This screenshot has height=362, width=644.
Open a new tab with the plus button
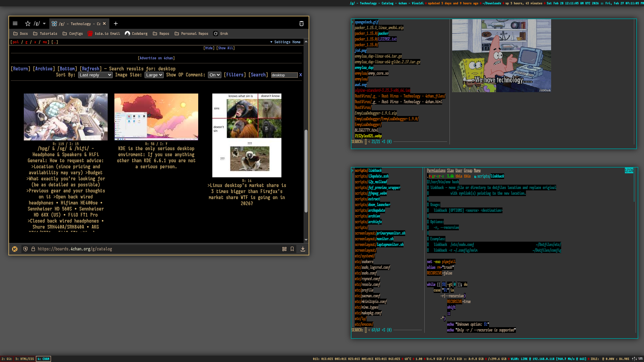click(116, 23)
